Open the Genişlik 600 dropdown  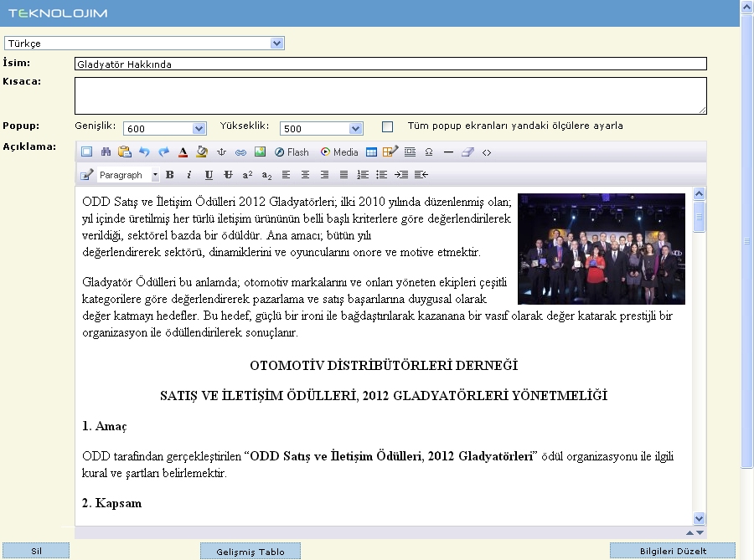(x=165, y=129)
